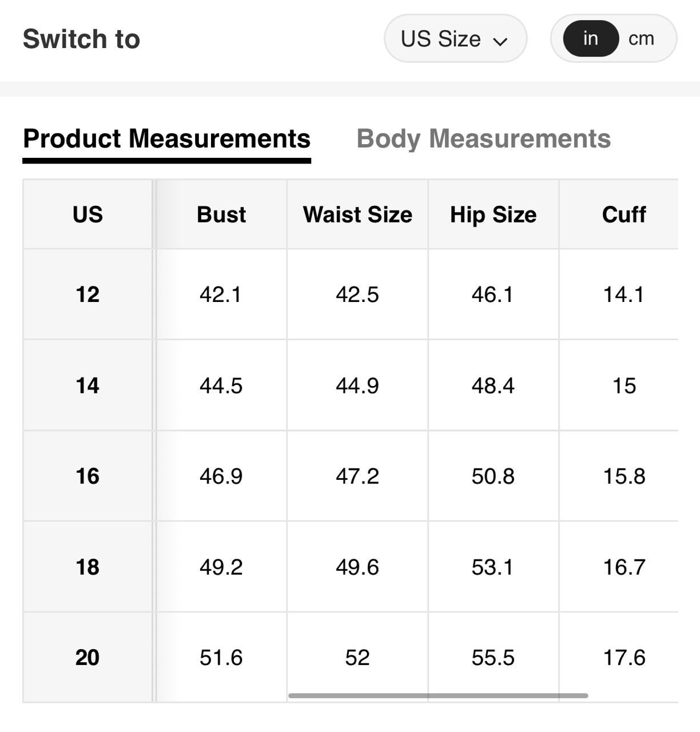700x732 pixels.
Task: Select the size 20 row label
Action: (87, 658)
